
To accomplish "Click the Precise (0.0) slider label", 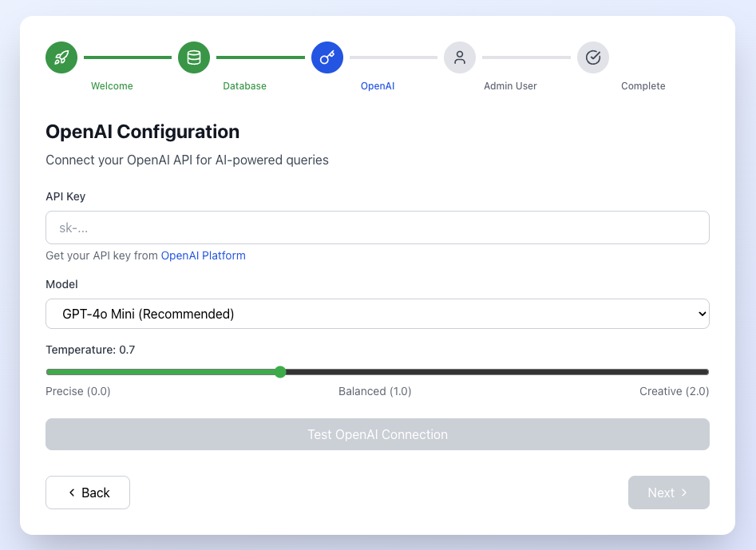I will 78,391.
